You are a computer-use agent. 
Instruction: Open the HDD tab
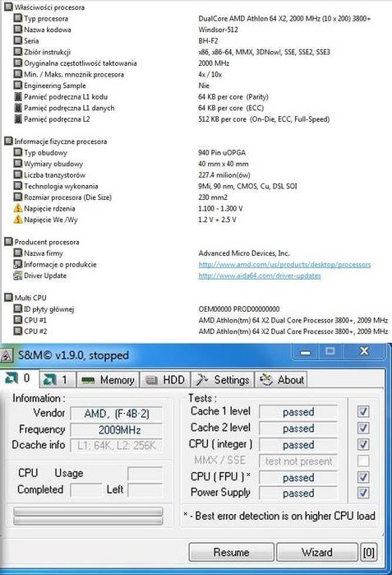[x=165, y=379]
